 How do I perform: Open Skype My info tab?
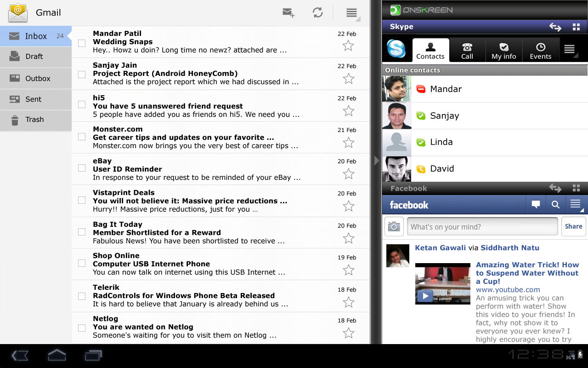504,51
